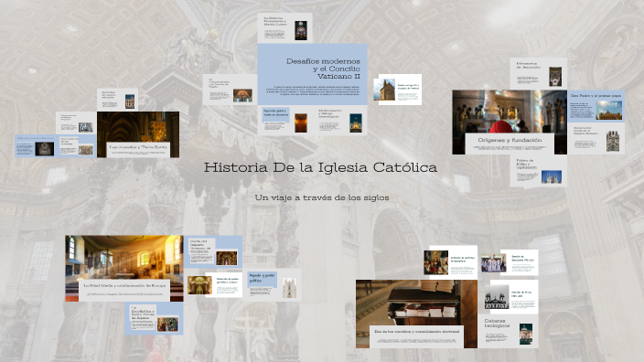The width and height of the screenshot is (644, 362).
Task: Click the subtitle Un viaje a través de los siglos
Action: pyautogui.click(x=322, y=197)
